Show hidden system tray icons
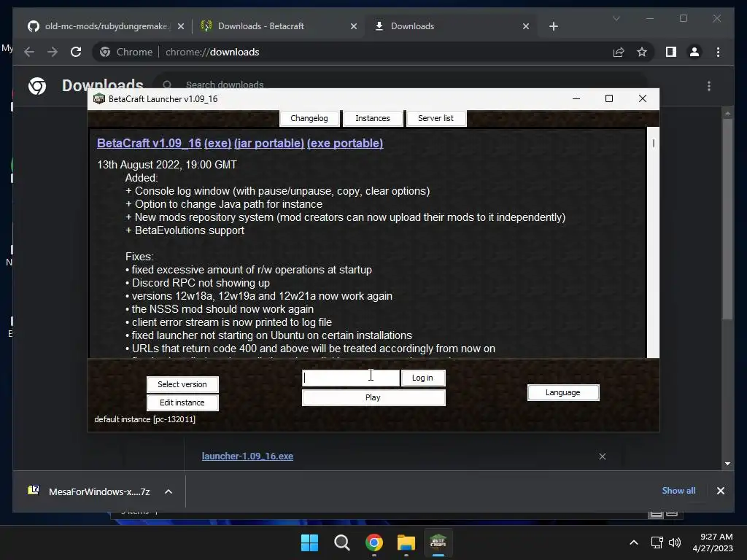 click(x=634, y=542)
